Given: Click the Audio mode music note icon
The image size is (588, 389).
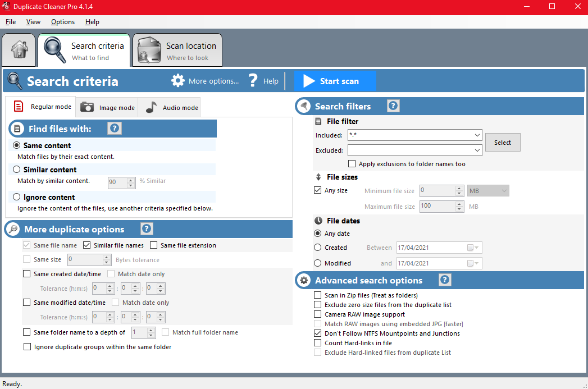Looking at the screenshot, I should click(151, 107).
